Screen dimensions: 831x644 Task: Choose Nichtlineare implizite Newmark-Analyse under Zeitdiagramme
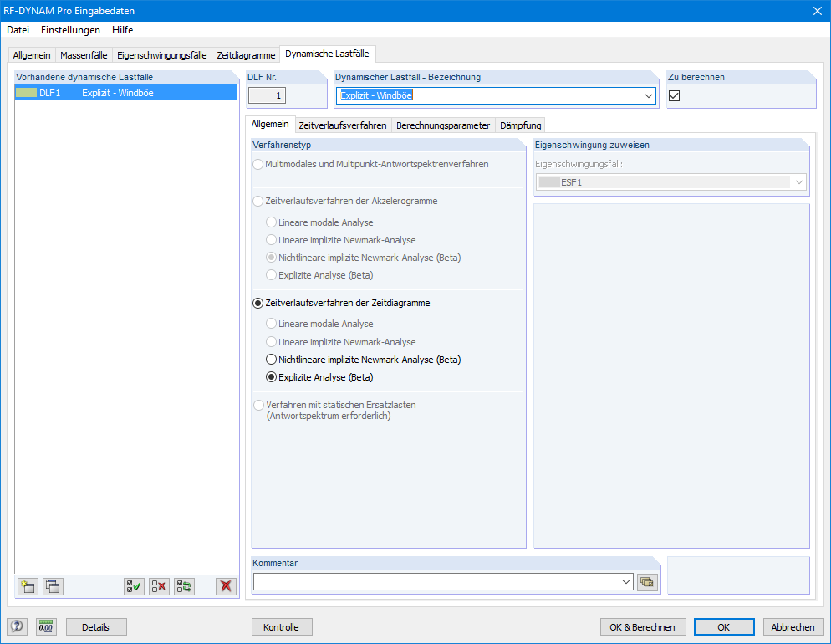pyautogui.click(x=272, y=360)
